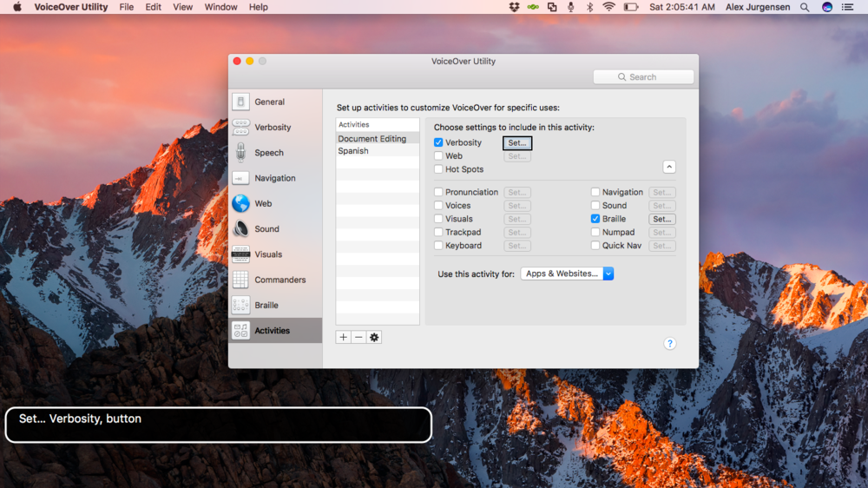
Task: Check the Sound checkbox in activity settings
Action: [595, 206]
